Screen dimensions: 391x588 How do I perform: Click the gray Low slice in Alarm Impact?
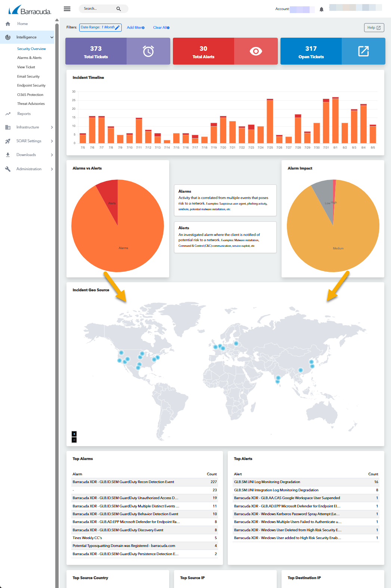(325, 197)
